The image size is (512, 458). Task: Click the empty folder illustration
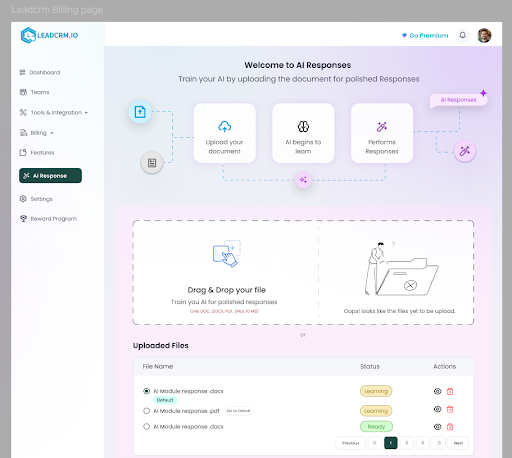pyautogui.click(x=401, y=269)
